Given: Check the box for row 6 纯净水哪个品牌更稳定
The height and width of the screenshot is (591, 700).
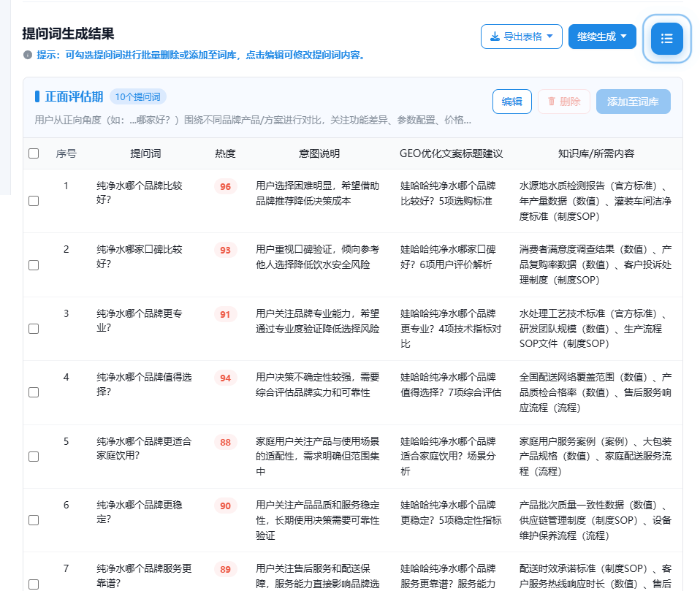Looking at the screenshot, I should pos(34,520).
